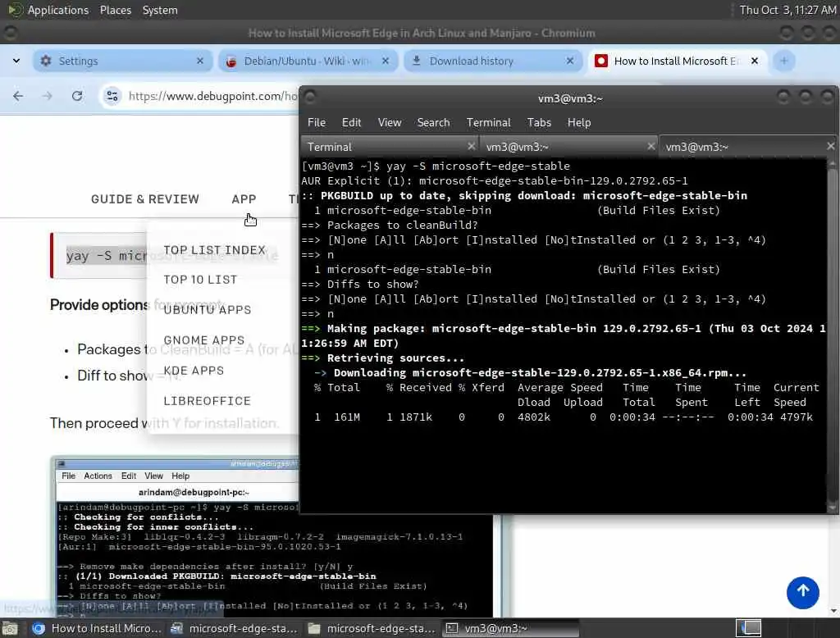Open the System menu in top panel
This screenshot has height=638, width=840.
pos(160,10)
